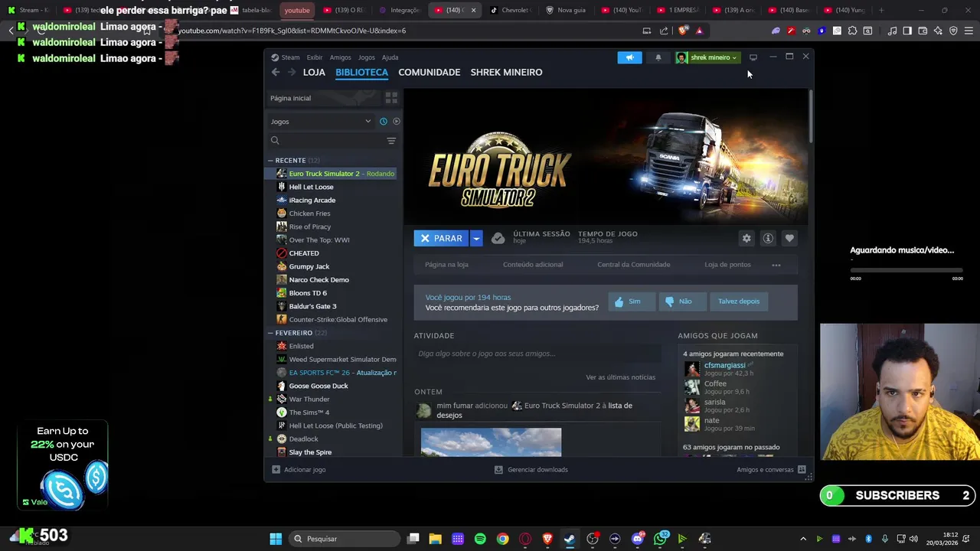
Task: Open Chrome from taskbar
Action: [502, 539]
